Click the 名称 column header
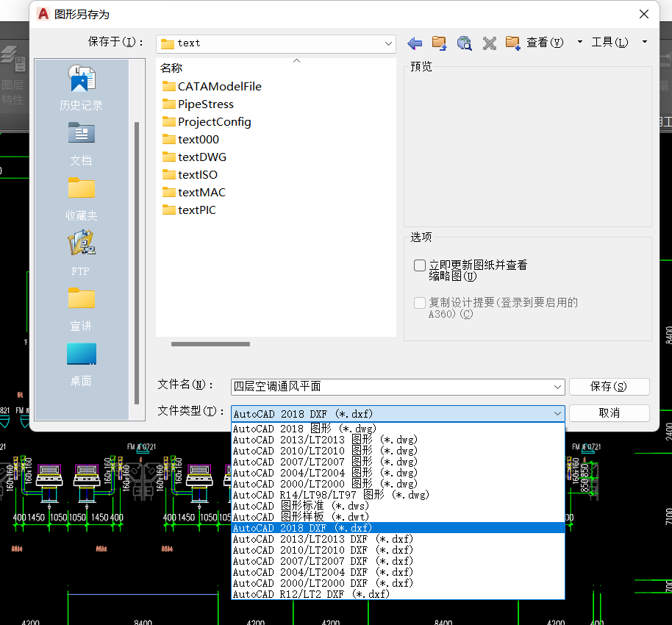672x625 pixels. (x=171, y=68)
